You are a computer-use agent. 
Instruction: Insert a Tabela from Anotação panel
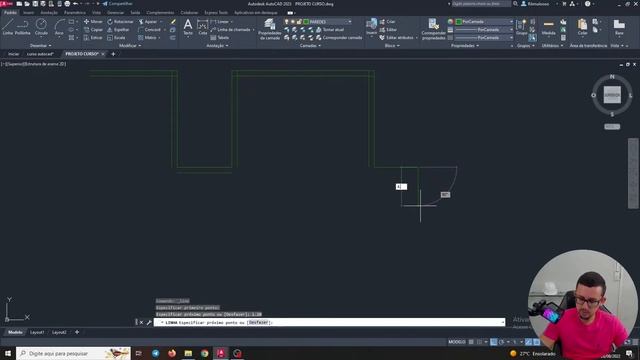point(220,38)
